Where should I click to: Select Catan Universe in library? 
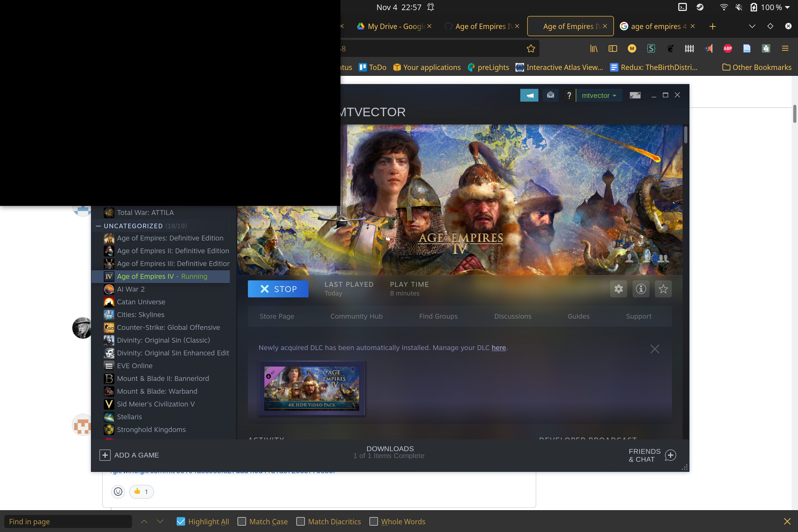(x=160, y=302)
